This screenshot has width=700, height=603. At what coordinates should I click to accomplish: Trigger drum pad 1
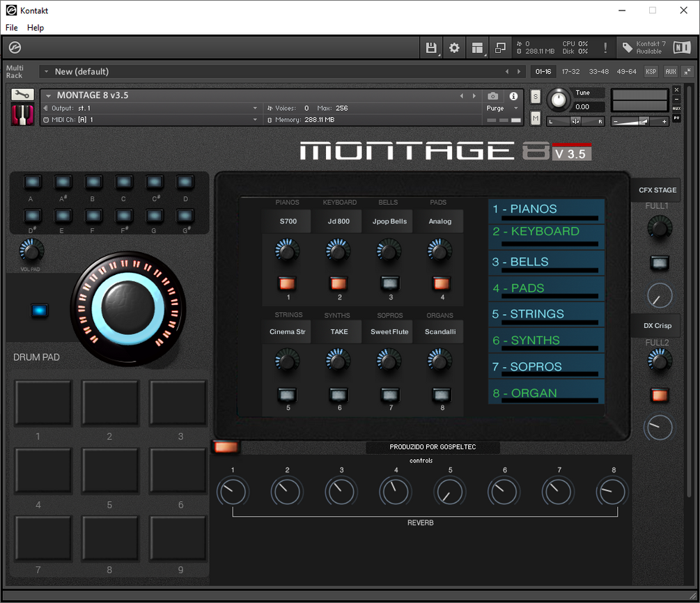(x=43, y=402)
